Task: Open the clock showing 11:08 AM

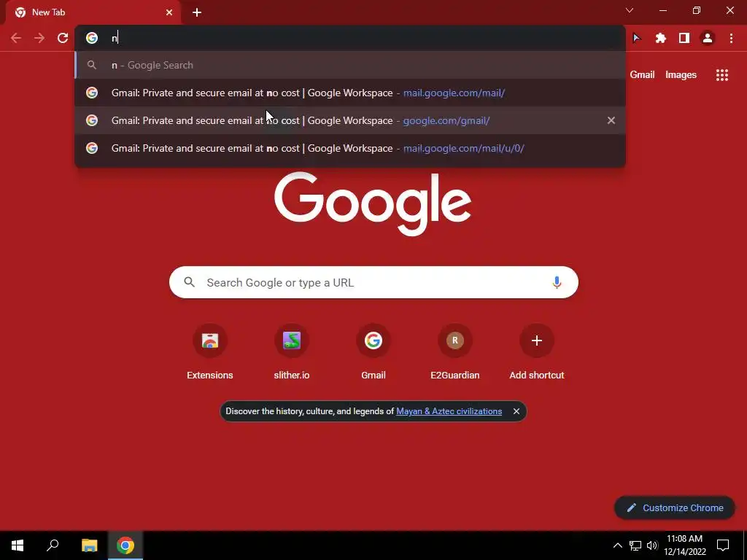Action: pyautogui.click(x=684, y=545)
